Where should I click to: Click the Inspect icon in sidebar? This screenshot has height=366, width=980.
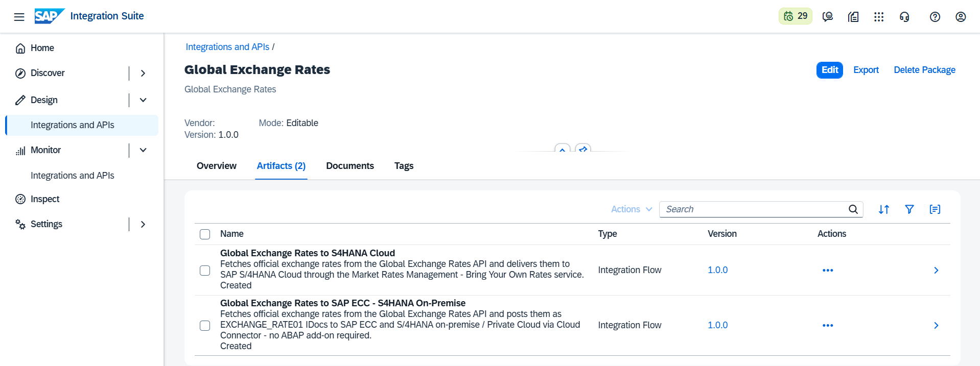click(x=20, y=199)
